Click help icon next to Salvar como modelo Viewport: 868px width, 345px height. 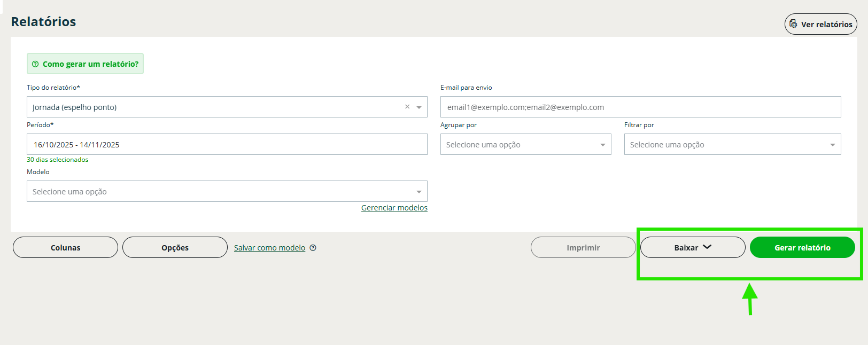coord(313,248)
